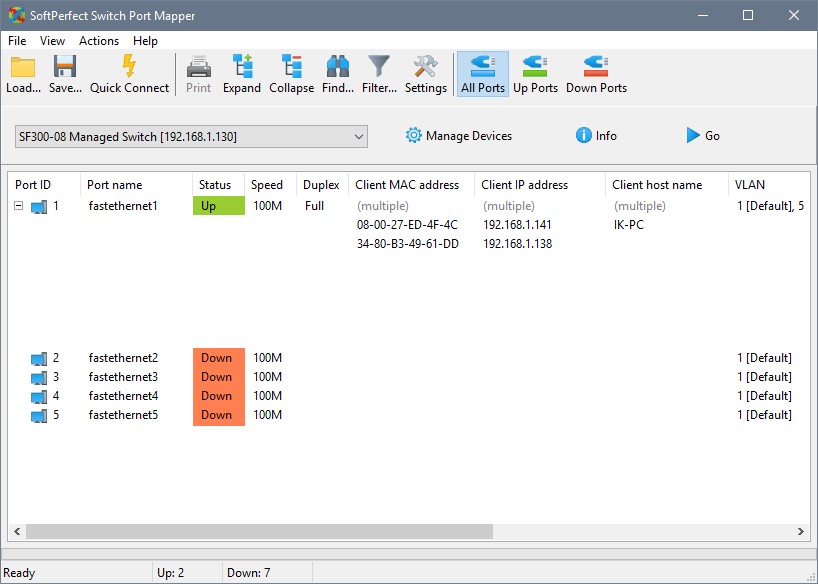Show only Up Ports
Image resolution: width=818 pixels, height=584 pixels.
click(535, 74)
